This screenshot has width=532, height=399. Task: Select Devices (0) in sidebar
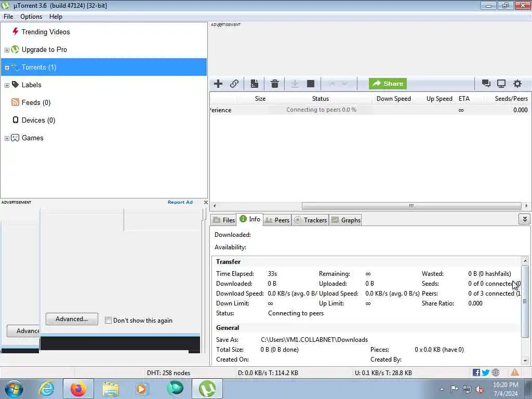tap(38, 120)
